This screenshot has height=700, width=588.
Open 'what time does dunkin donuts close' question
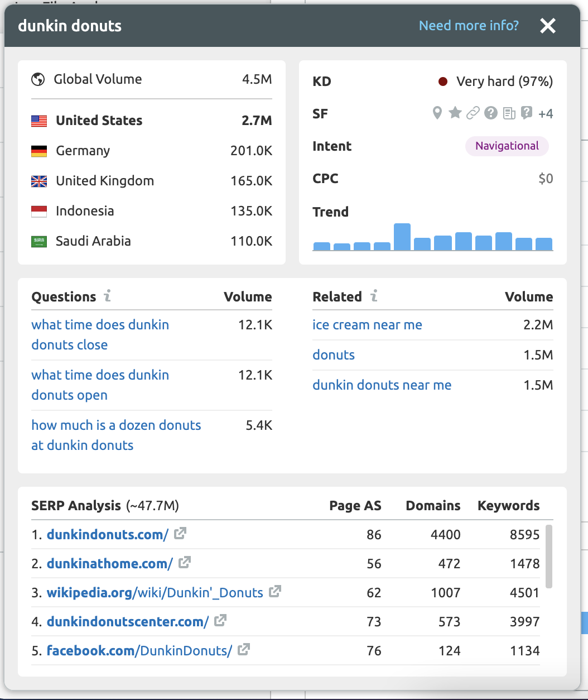coord(100,335)
